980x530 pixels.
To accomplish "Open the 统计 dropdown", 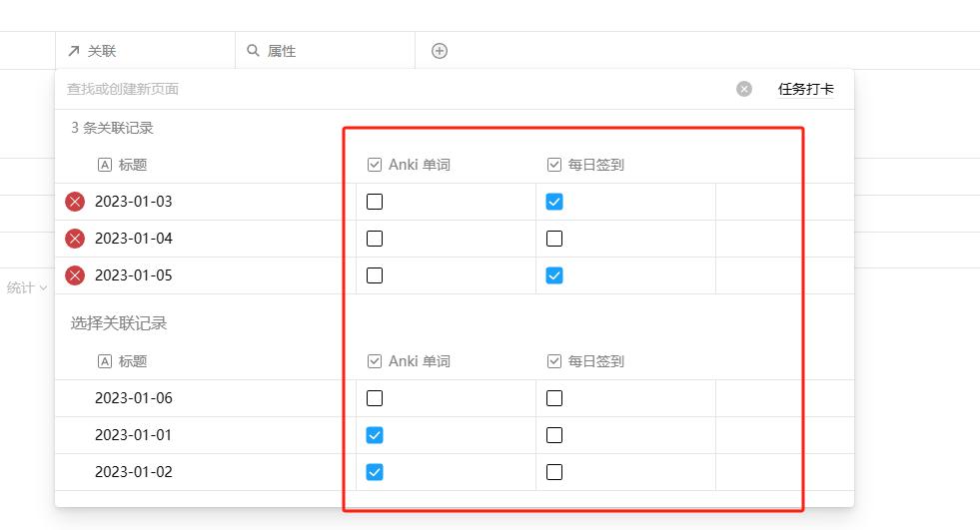I will (27, 287).
